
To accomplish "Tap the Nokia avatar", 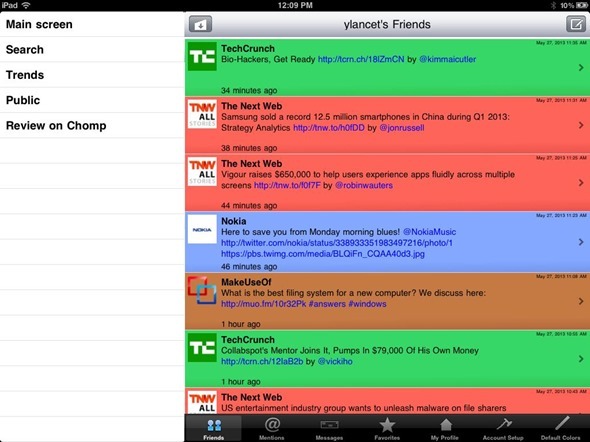I will pyautogui.click(x=202, y=229).
